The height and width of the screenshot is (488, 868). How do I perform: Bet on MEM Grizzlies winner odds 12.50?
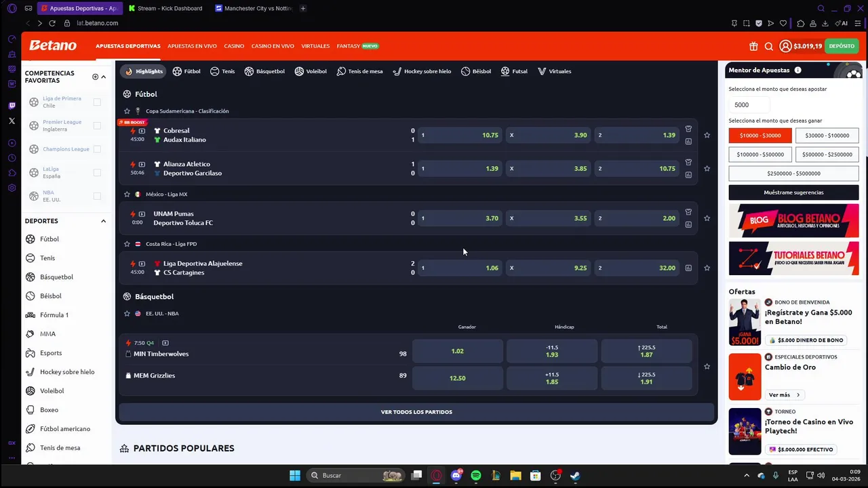click(457, 378)
